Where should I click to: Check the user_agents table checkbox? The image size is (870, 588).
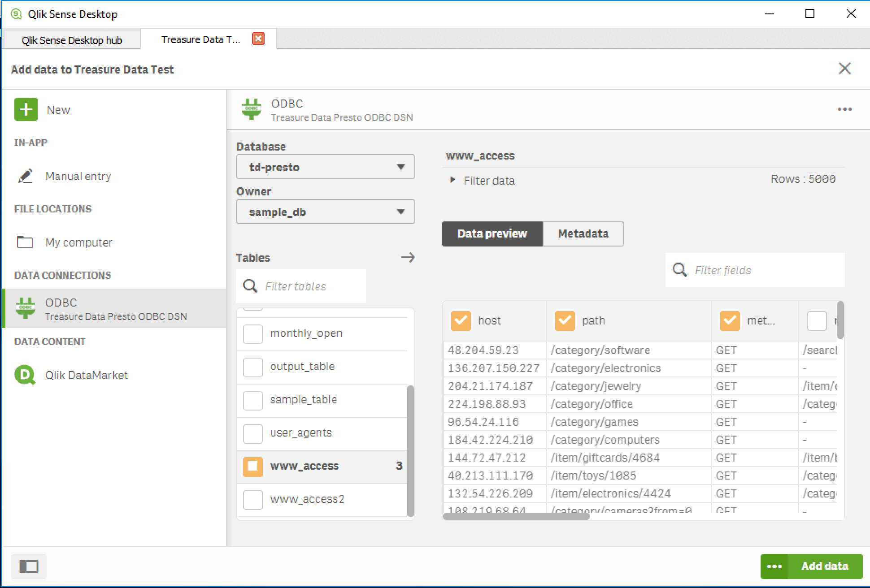[253, 434]
